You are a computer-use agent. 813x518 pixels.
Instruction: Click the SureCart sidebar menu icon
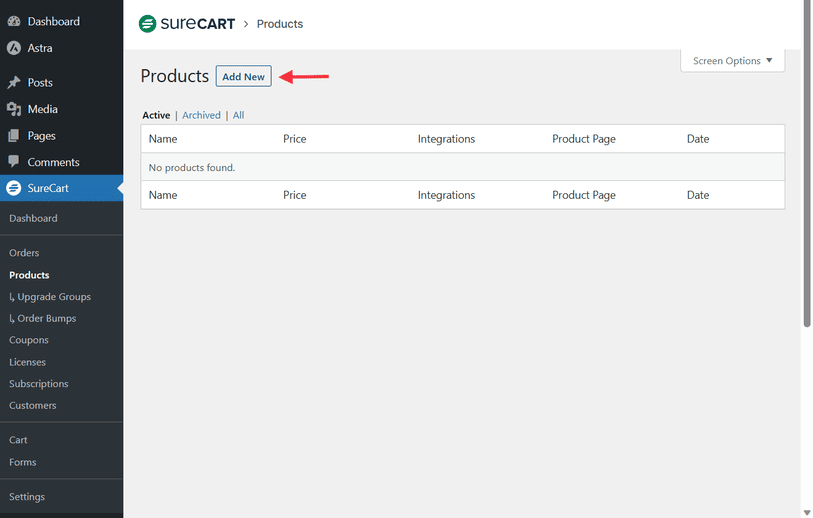pos(14,188)
